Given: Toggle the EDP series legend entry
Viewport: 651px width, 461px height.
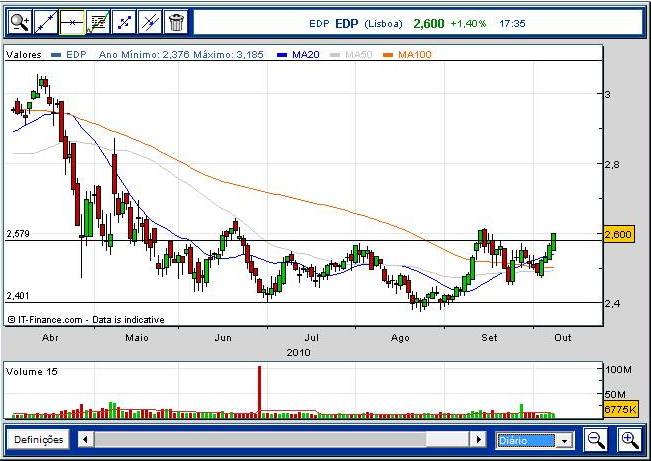Looking at the screenshot, I should pos(69,54).
